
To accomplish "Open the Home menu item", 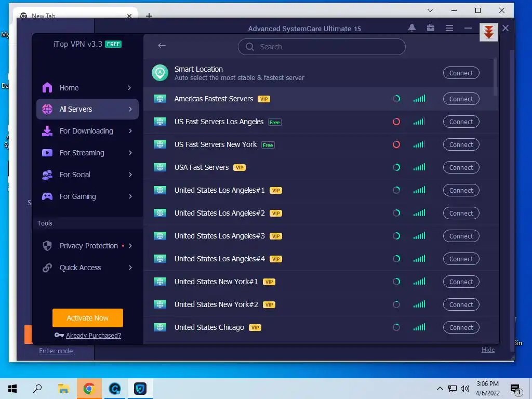I will coord(87,88).
